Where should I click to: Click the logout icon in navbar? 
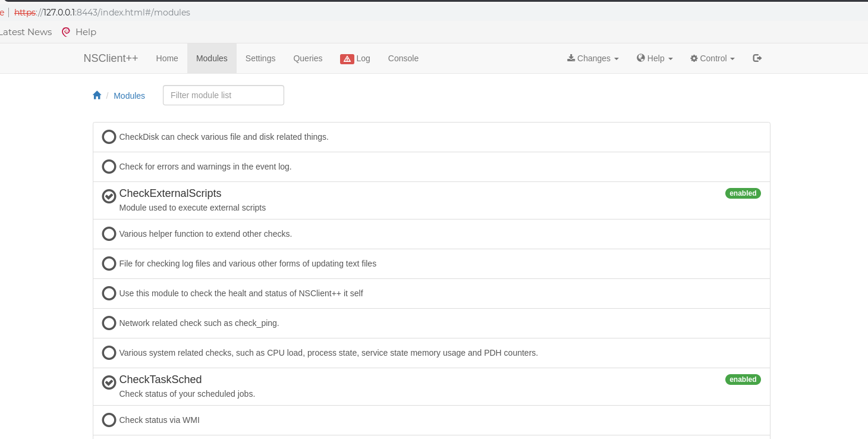coord(757,58)
